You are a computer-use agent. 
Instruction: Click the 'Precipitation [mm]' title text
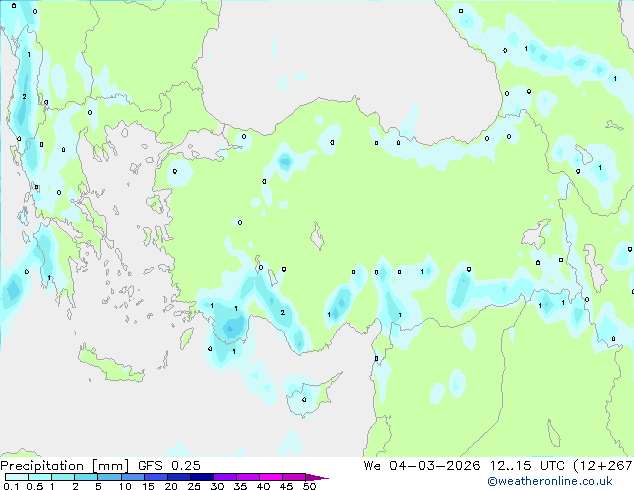click(64, 466)
